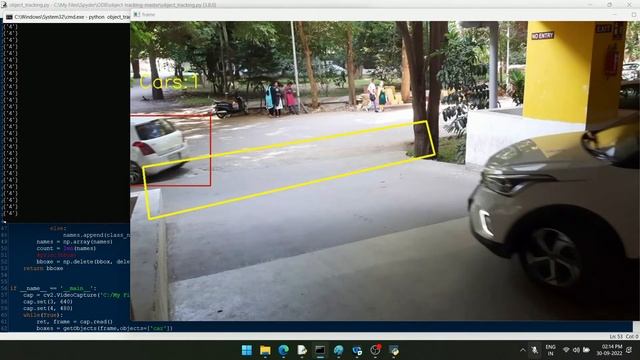Open the Windows Start menu
This screenshot has height=360, width=640.
247,350
